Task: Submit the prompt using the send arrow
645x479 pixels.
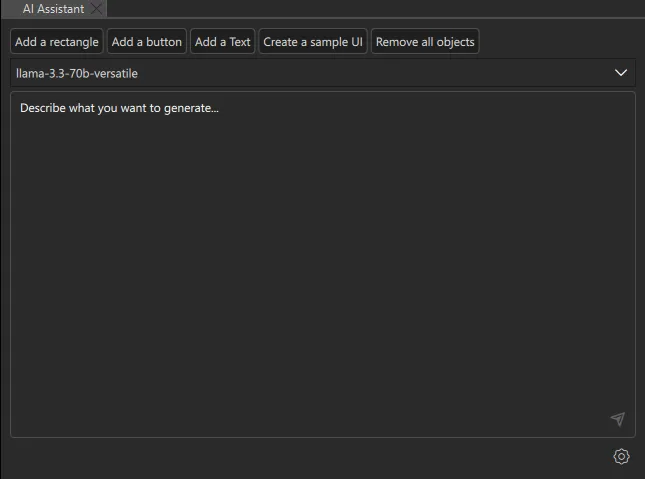Action: coord(618,419)
